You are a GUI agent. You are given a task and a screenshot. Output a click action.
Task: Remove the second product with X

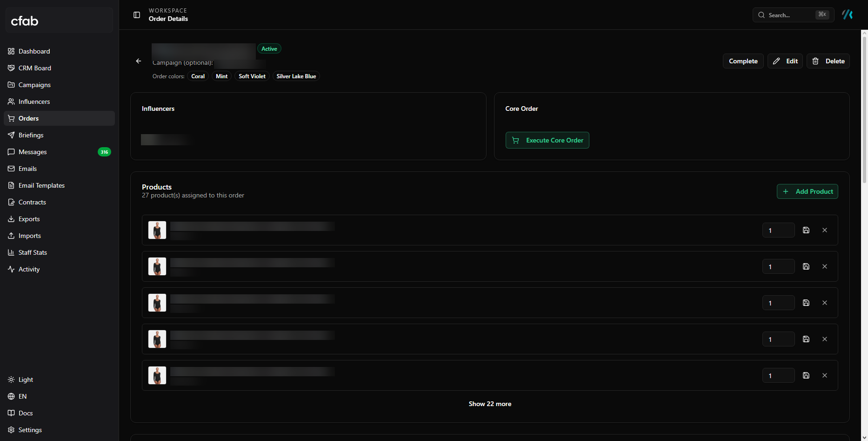click(825, 266)
